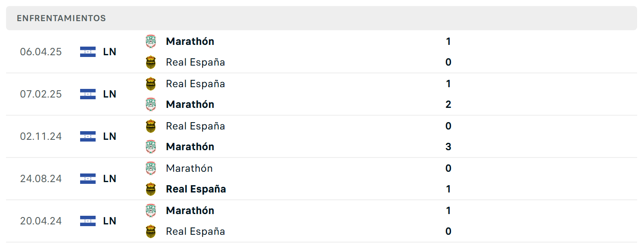
Task: Click Honduras flag icon beside 06.04.25
Action: click(x=88, y=52)
